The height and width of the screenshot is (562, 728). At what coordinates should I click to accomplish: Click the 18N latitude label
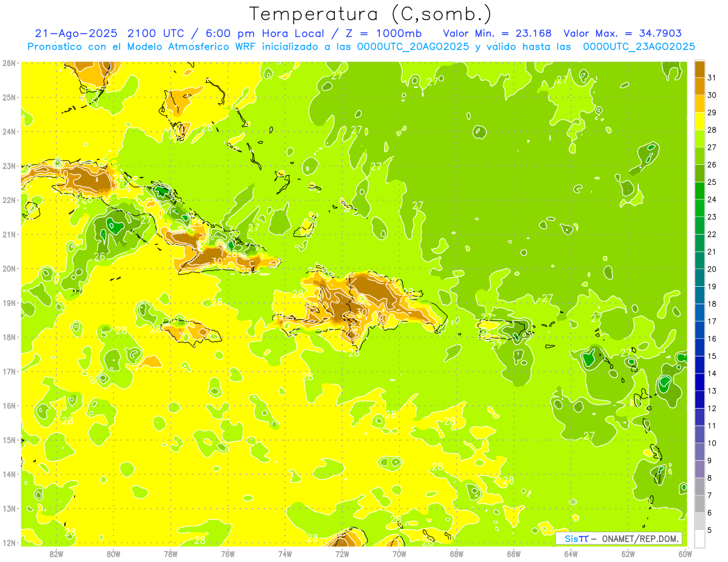click(8, 337)
